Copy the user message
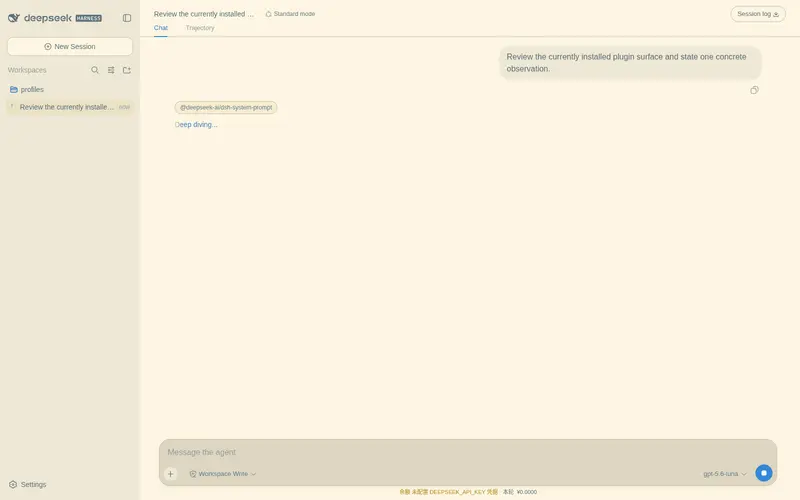Image resolution: width=800 pixels, height=500 pixels. [754, 90]
